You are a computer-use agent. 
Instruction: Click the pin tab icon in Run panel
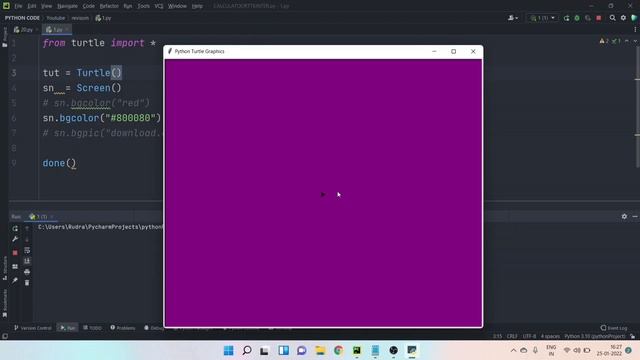[x=15, y=280]
